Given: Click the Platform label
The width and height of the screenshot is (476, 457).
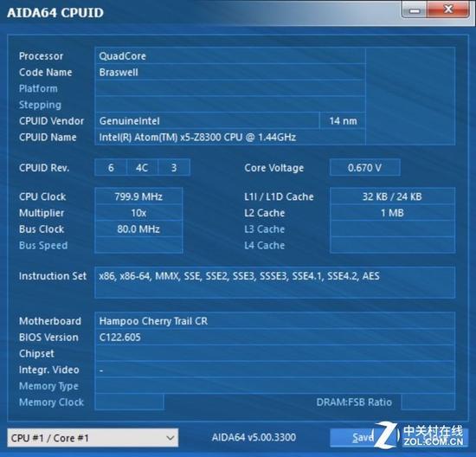Looking at the screenshot, I should pos(38,88).
